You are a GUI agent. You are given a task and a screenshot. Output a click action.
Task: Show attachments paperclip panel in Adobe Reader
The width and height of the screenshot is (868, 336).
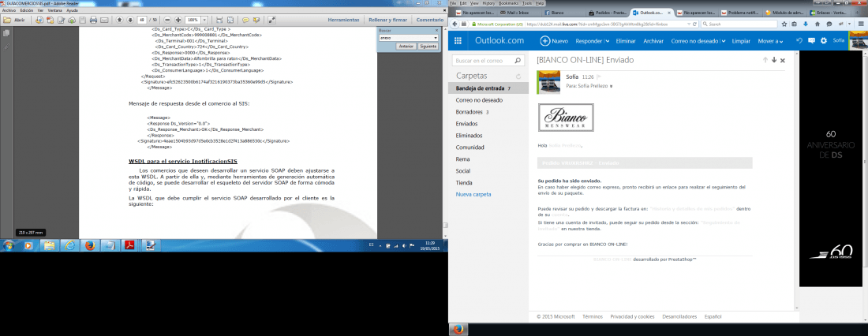click(6, 47)
